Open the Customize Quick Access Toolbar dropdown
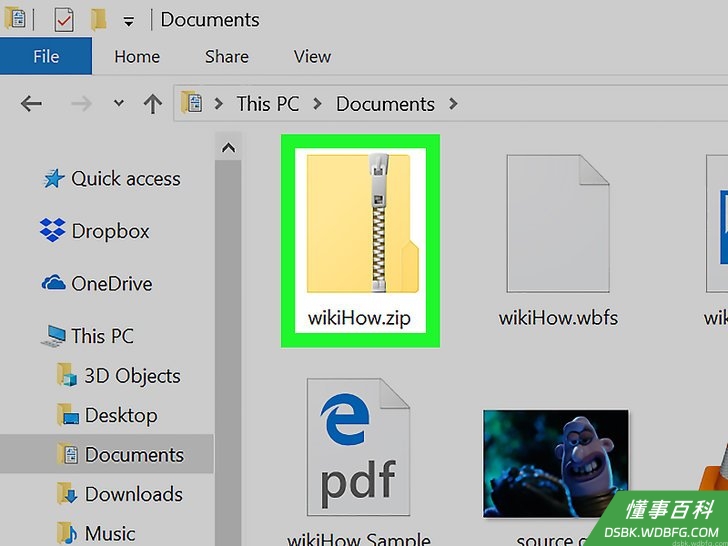 coord(129,21)
